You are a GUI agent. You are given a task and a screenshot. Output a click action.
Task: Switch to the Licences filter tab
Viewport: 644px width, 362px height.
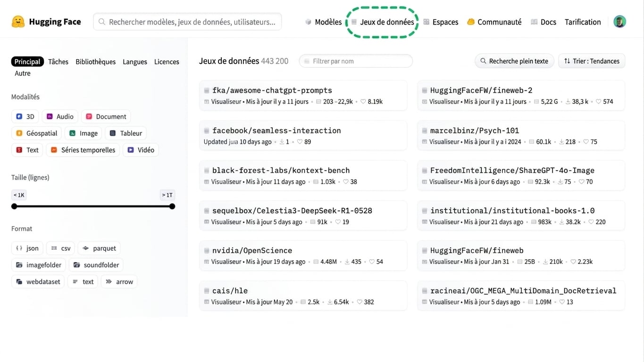(x=167, y=62)
